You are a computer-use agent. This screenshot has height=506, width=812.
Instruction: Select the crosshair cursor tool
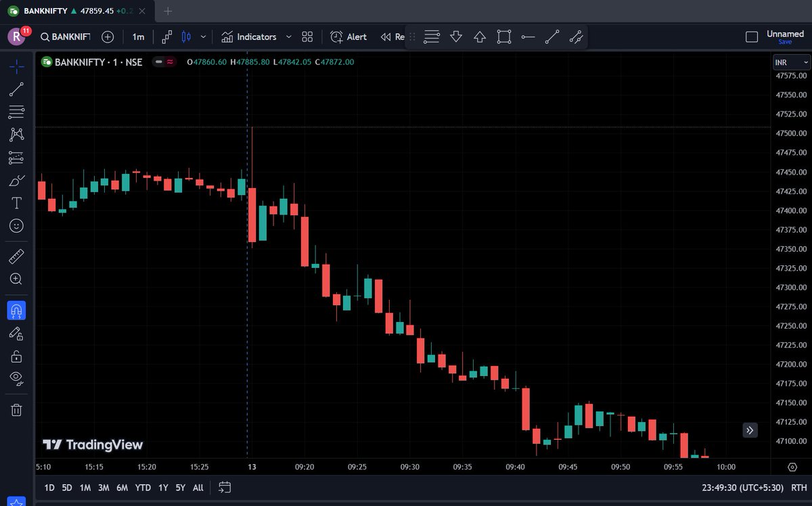[x=17, y=66]
